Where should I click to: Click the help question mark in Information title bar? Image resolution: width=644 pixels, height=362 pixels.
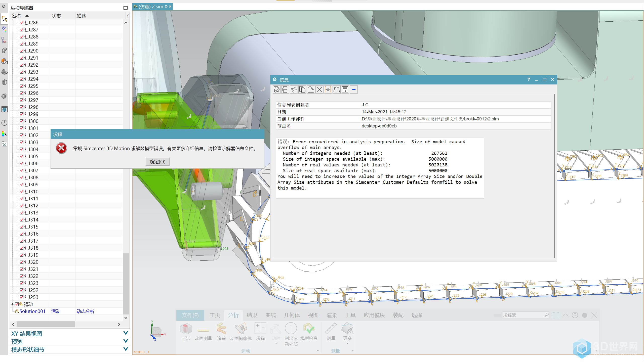[529, 79]
